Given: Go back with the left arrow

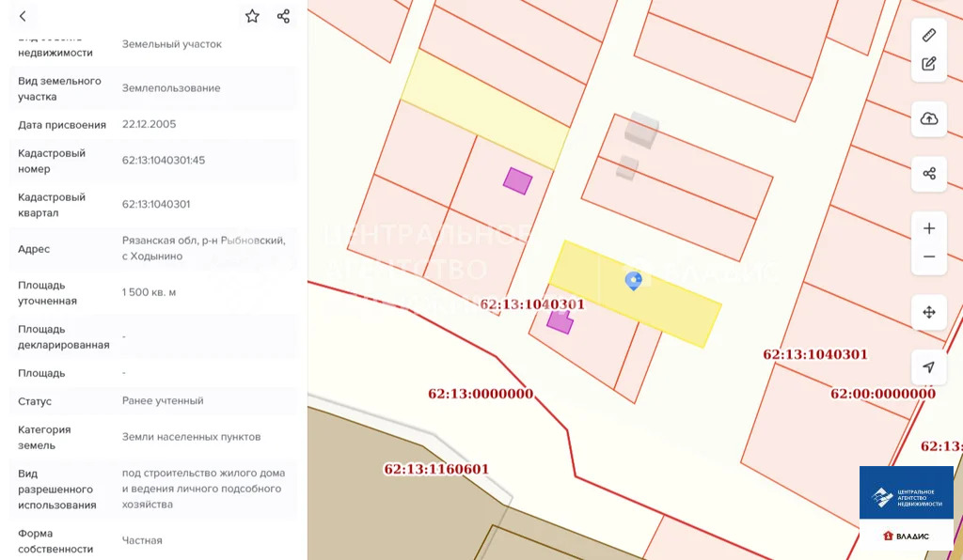Looking at the screenshot, I should pos(23,17).
